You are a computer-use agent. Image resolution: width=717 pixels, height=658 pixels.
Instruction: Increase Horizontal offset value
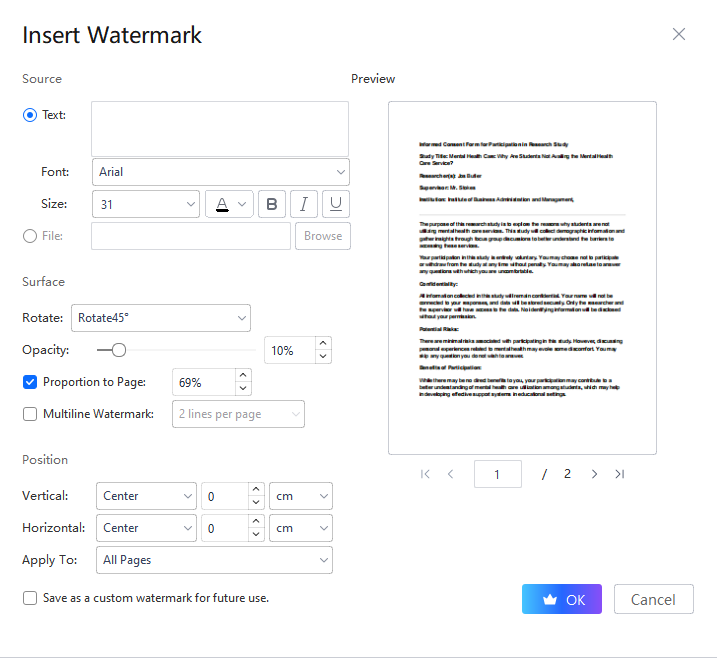(x=256, y=521)
